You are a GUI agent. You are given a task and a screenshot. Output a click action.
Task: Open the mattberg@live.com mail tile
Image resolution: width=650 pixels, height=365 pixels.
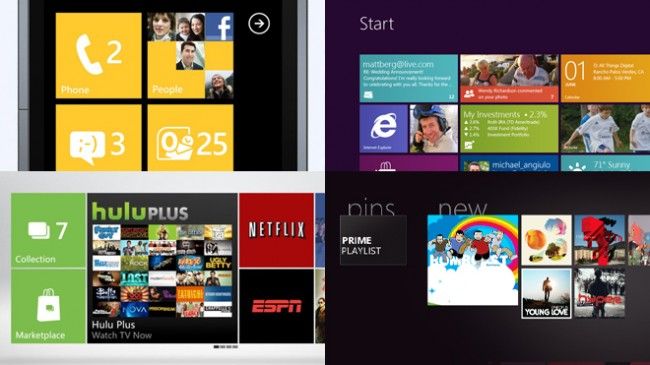pos(409,78)
